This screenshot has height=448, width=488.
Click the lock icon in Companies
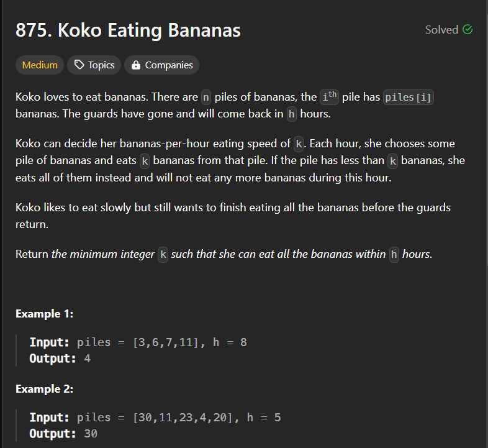point(136,65)
